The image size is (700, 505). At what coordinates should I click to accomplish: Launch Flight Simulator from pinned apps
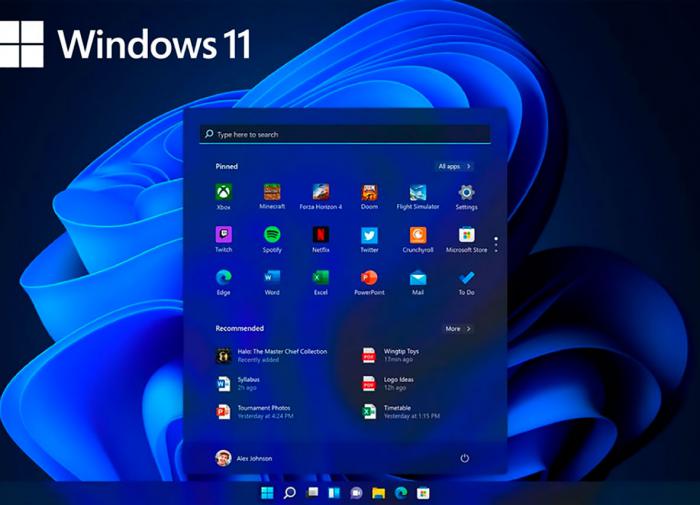418,193
